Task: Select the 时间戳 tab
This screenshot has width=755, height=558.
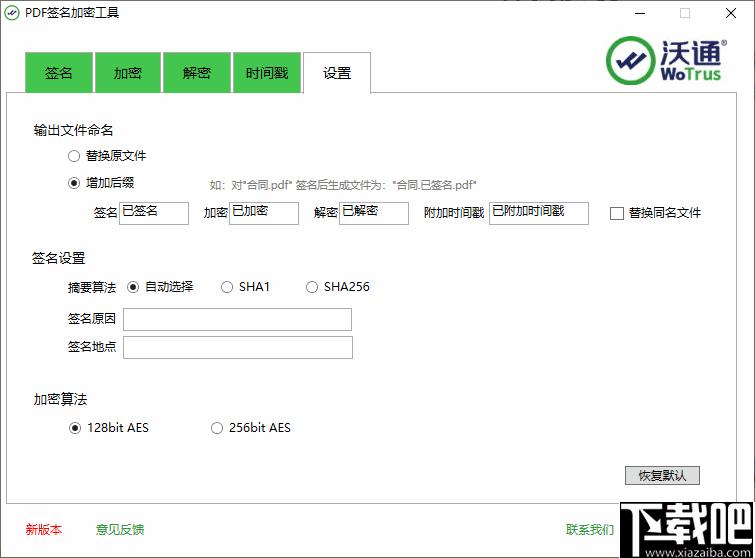Action: click(266, 74)
